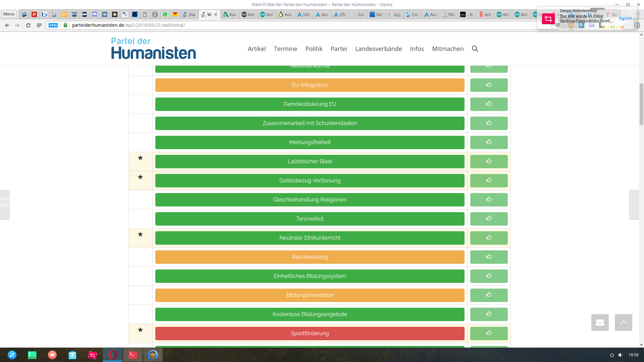The width and height of the screenshot is (644, 362).
Task: Click the Partei der Humanisten logo
Action: pos(154,49)
